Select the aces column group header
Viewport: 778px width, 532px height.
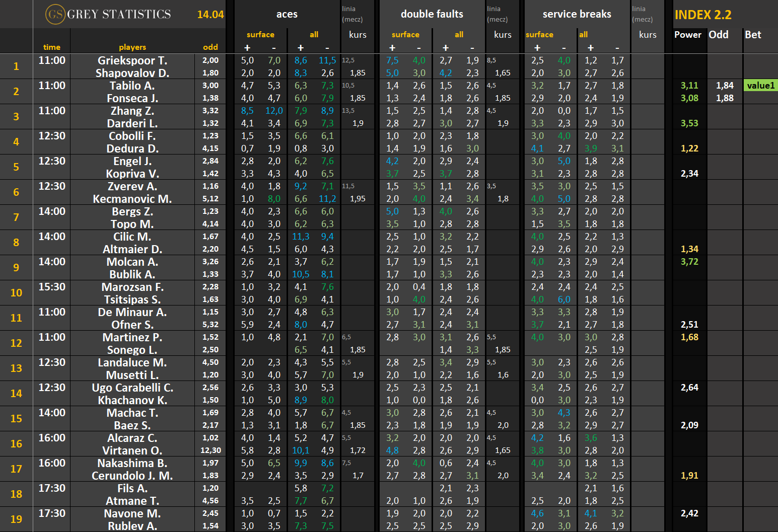287,14
